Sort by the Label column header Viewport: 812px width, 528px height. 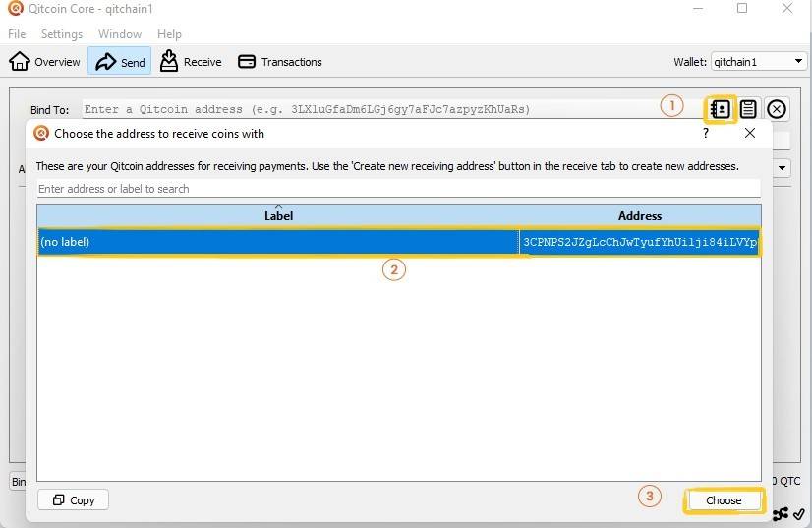pos(278,215)
